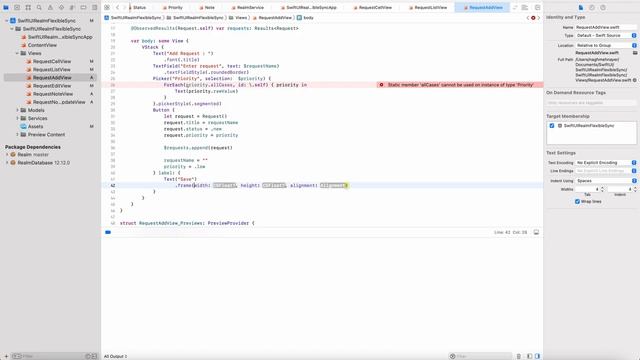640x360 pixels.
Task: Expand the Preview Content folder
Action: (17, 134)
